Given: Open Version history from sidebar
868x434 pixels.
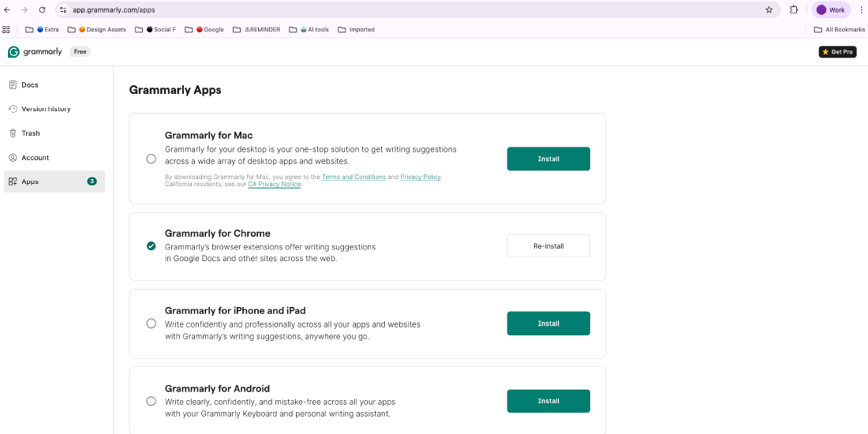Looking at the screenshot, I should pyautogui.click(x=45, y=109).
